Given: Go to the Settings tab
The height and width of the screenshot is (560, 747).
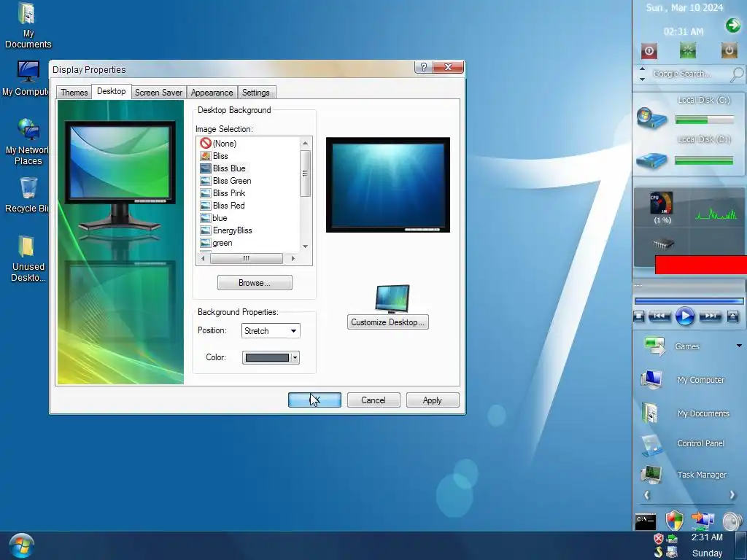Looking at the screenshot, I should pos(256,93).
